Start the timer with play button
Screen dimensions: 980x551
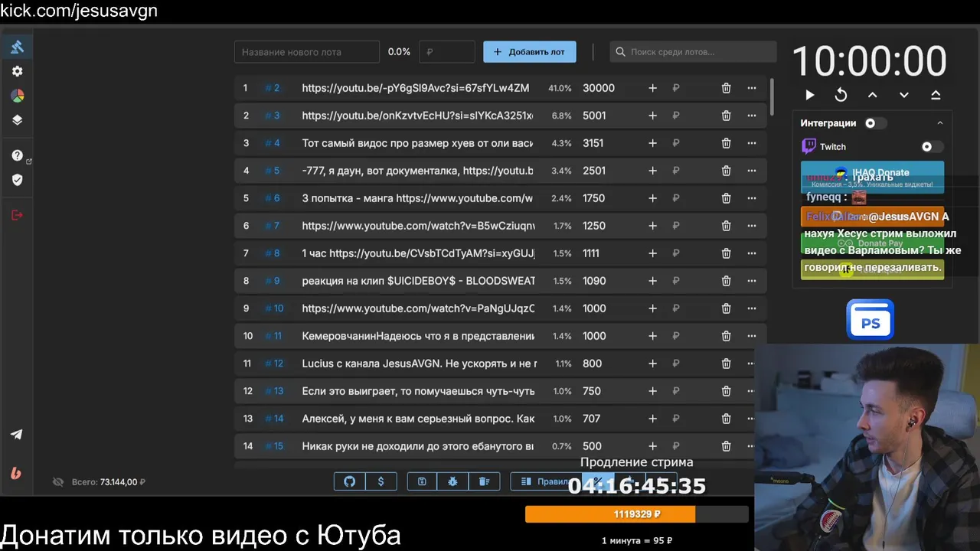click(810, 95)
